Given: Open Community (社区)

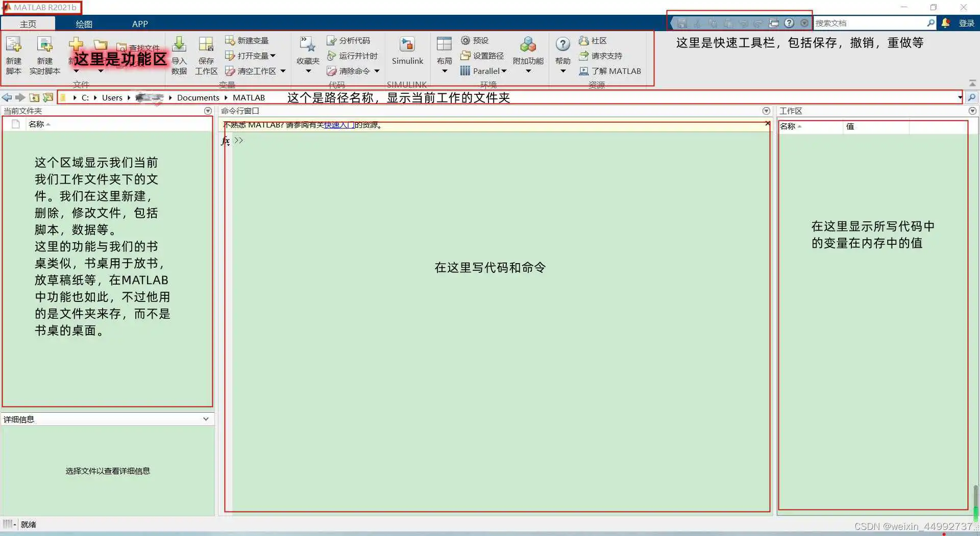Looking at the screenshot, I should pos(593,40).
